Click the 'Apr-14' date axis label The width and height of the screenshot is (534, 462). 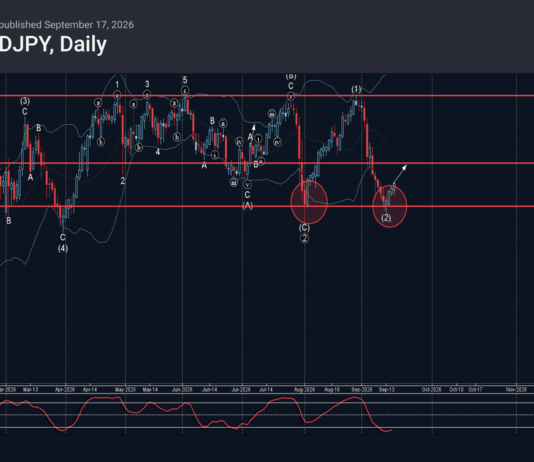(x=90, y=389)
